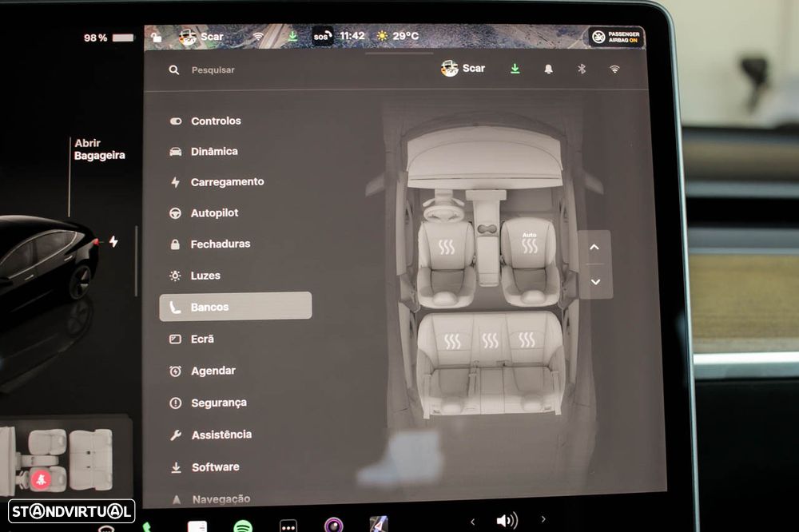The width and height of the screenshot is (799, 532).
Task: Open Spotify from the bottom bar
Action: [243, 526]
